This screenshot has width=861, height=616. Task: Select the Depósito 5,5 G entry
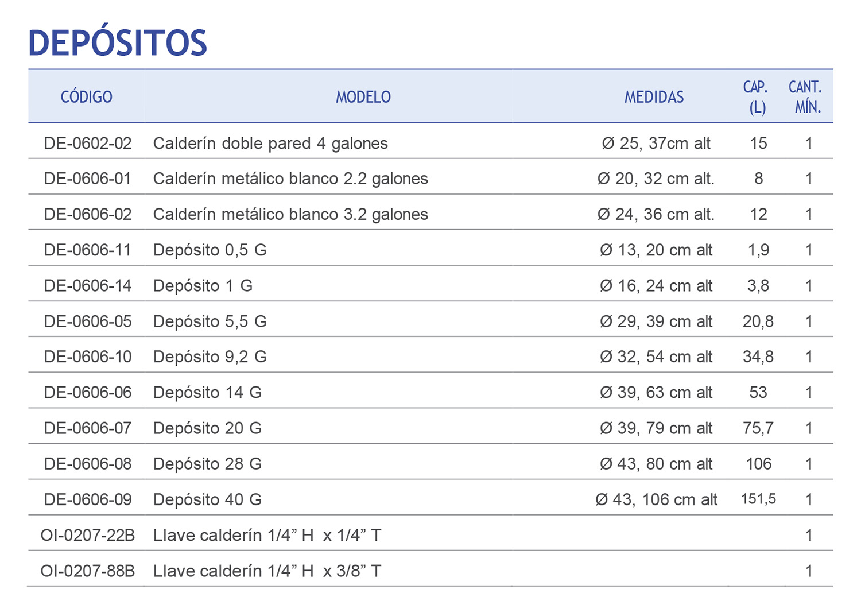tap(210, 321)
